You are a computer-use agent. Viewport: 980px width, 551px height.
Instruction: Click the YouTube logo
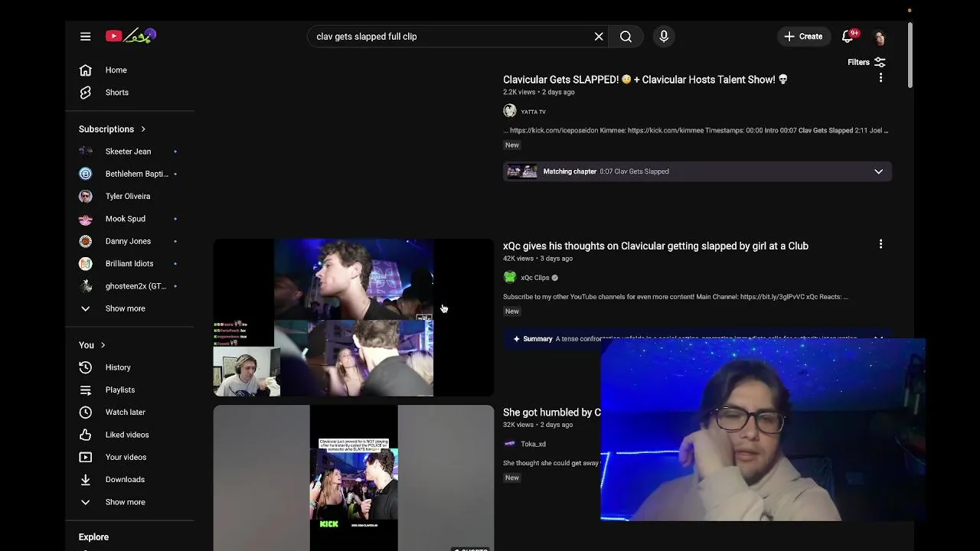point(131,36)
